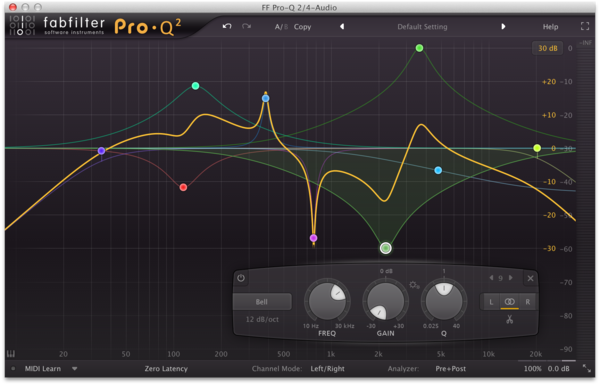
Task: Select the red band node
Action: tap(183, 187)
